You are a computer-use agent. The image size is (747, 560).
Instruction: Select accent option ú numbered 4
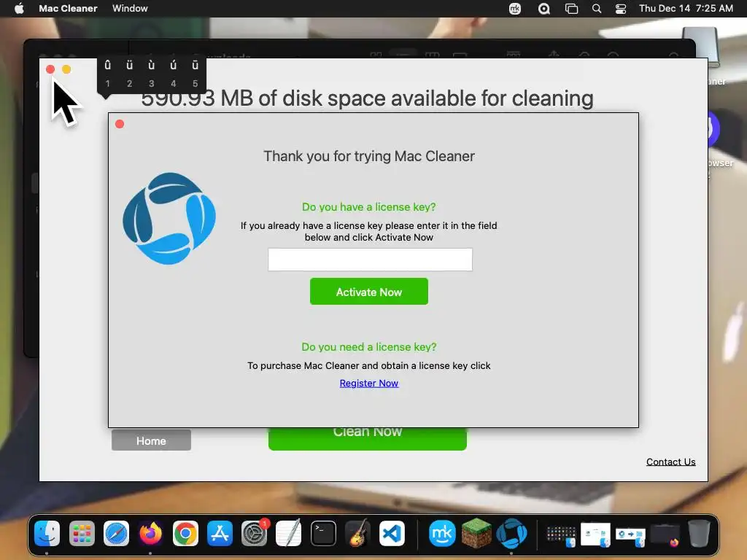(x=174, y=74)
